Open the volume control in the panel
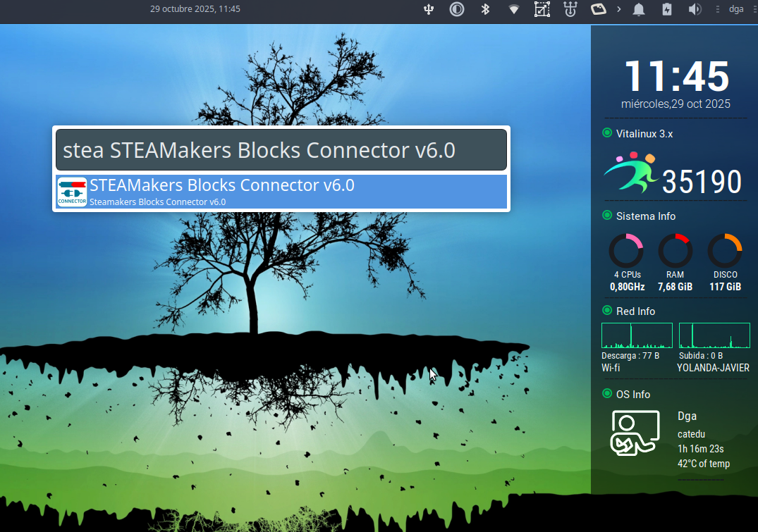Screen dimensions: 758x532 [695, 9]
